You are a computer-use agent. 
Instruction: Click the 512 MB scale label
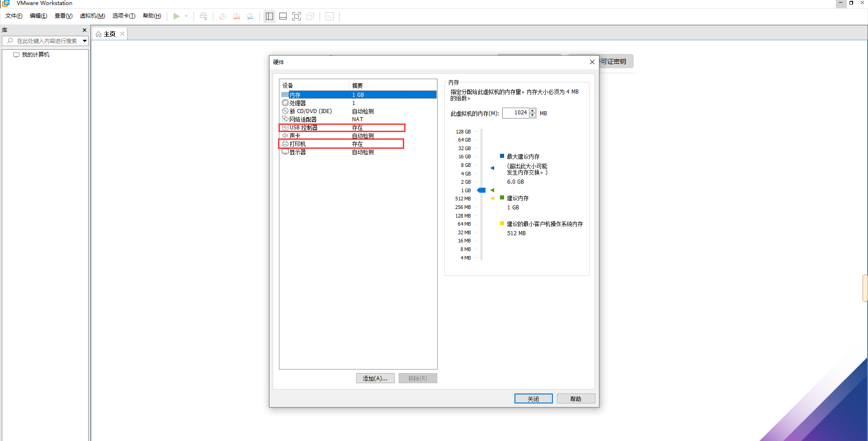(463, 199)
